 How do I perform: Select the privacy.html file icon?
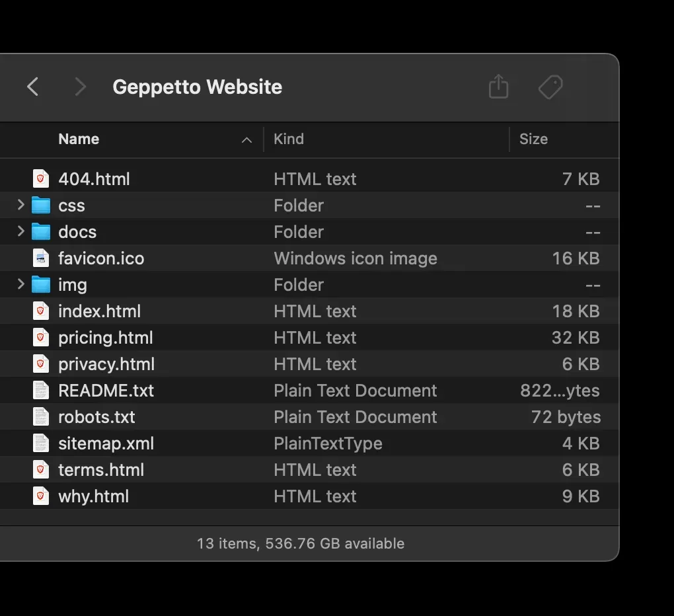coord(41,364)
